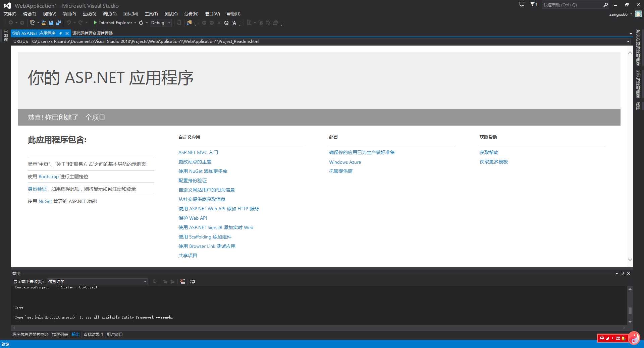Click the Find in Files toolbar icon
This screenshot has width=644, height=348.
(190, 23)
